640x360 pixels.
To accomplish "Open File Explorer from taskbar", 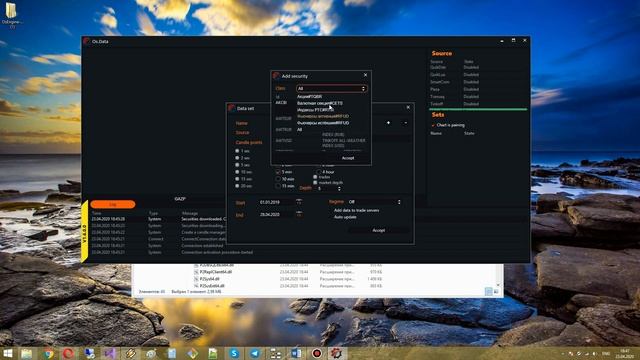I will pyautogui.click(x=27, y=353).
